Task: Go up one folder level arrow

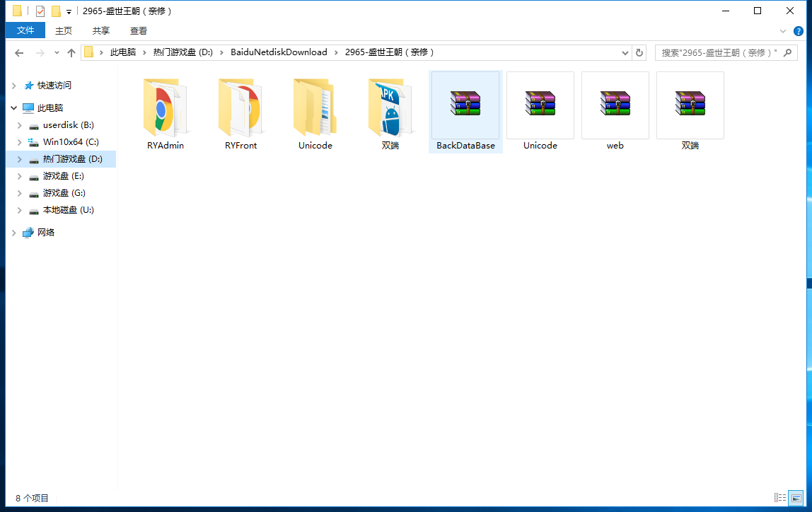Action: coord(71,53)
